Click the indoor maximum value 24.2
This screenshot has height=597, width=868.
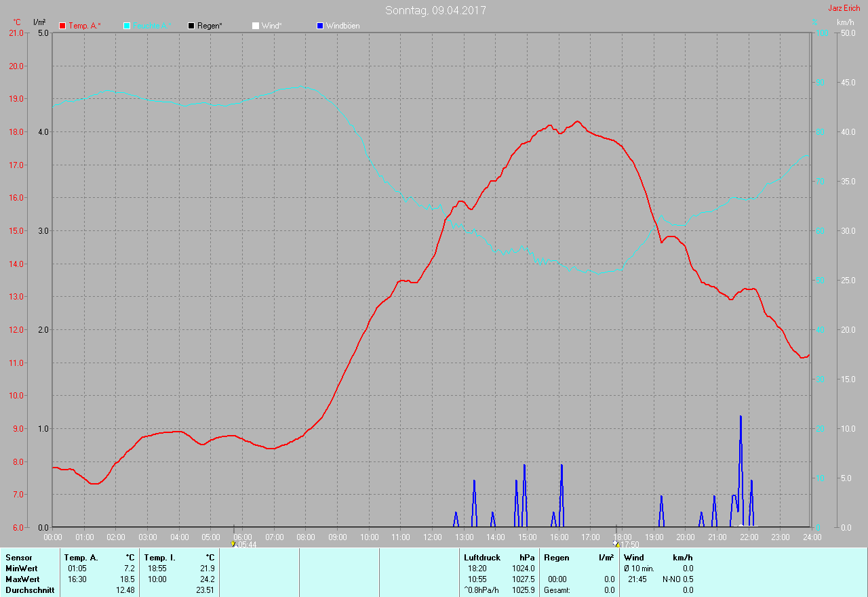[x=208, y=579]
